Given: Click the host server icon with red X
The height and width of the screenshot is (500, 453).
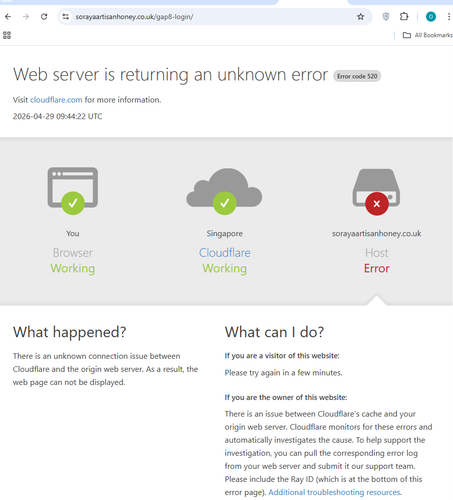Looking at the screenshot, I should pyautogui.click(x=376, y=192).
